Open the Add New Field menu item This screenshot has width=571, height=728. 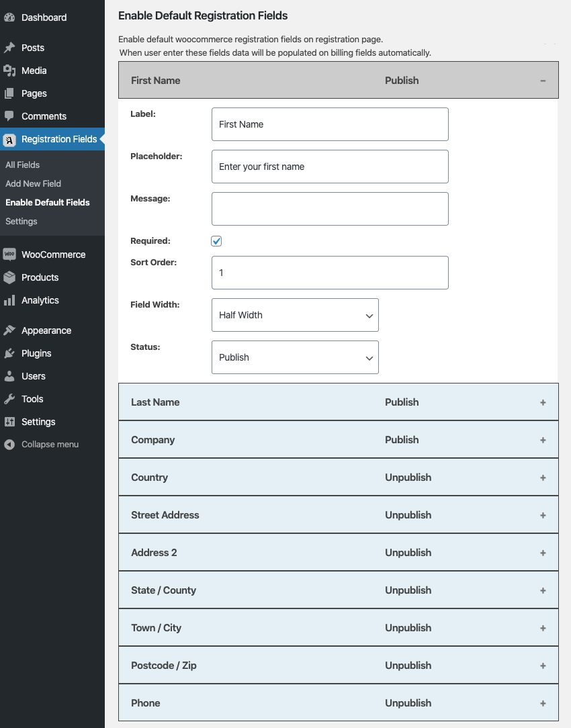click(x=33, y=183)
